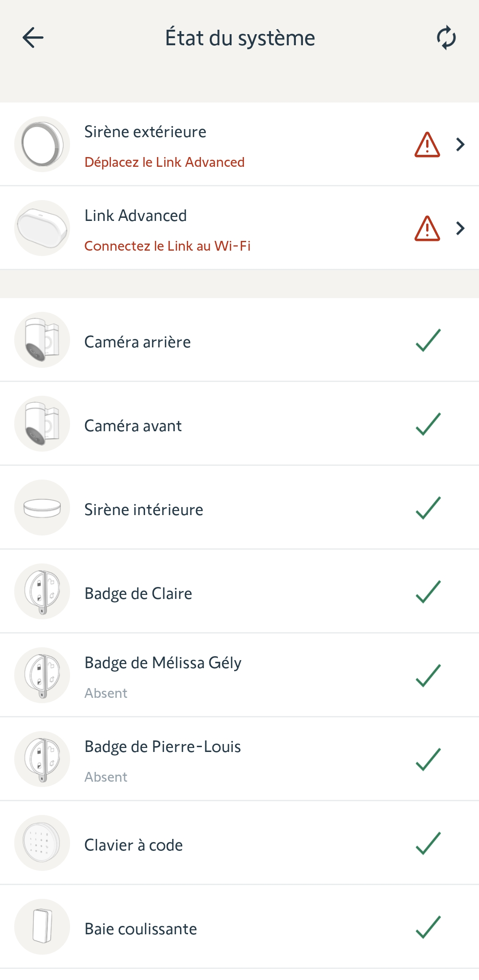Tap the outdoor siren device icon
Image resolution: width=479 pixels, height=980 pixels.
tap(42, 144)
